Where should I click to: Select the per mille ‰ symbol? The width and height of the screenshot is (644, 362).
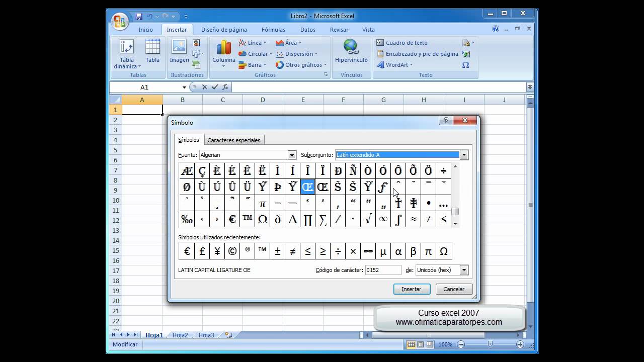187,219
